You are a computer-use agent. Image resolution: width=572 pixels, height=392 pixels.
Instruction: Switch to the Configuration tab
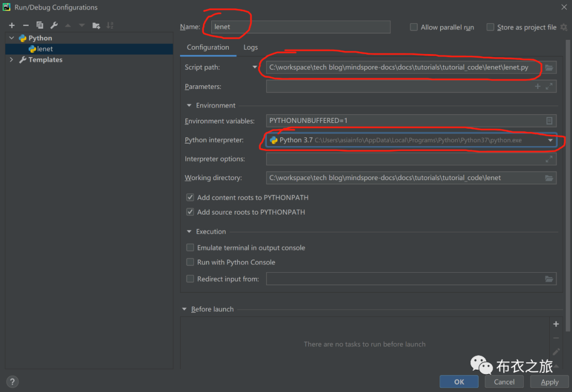coord(208,48)
